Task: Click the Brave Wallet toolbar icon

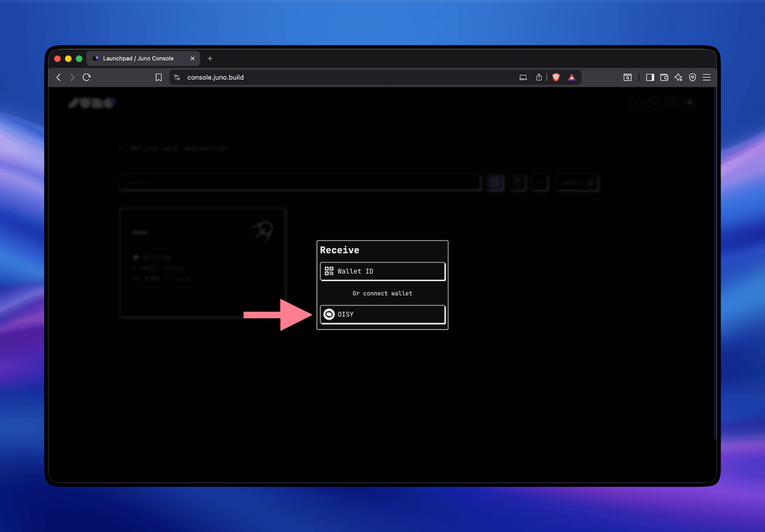Action: (664, 77)
